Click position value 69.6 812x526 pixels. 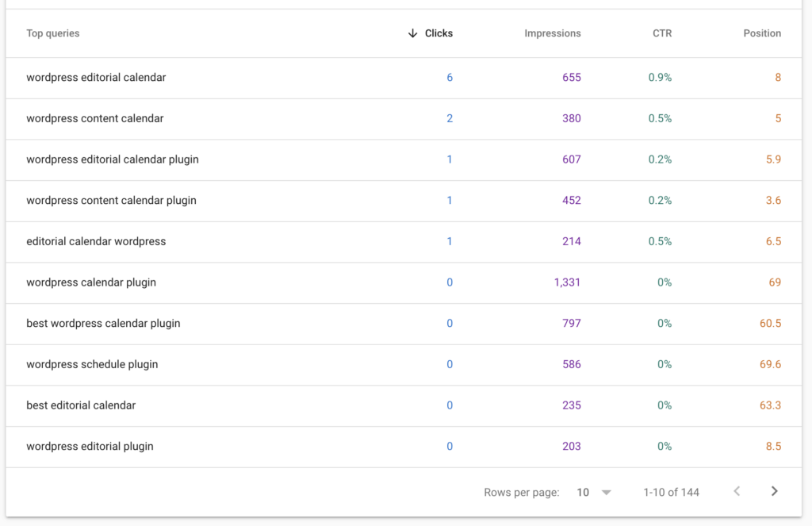pos(771,364)
